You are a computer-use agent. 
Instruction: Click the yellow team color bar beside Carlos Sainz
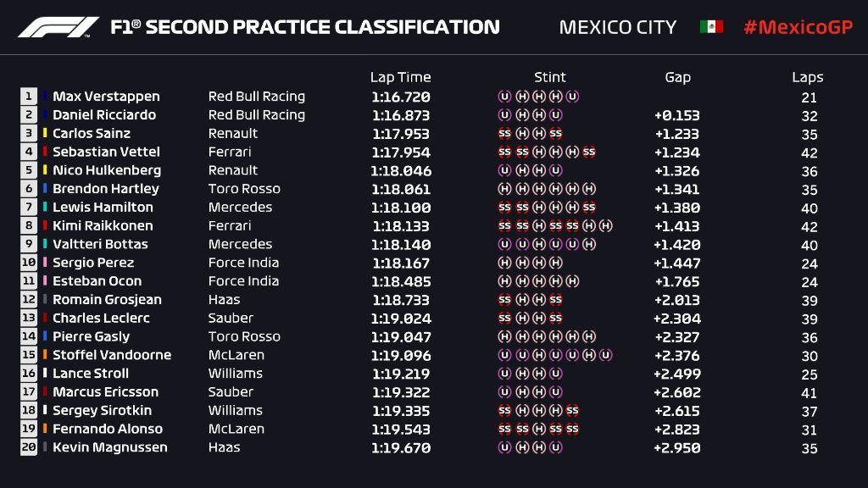(45, 134)
